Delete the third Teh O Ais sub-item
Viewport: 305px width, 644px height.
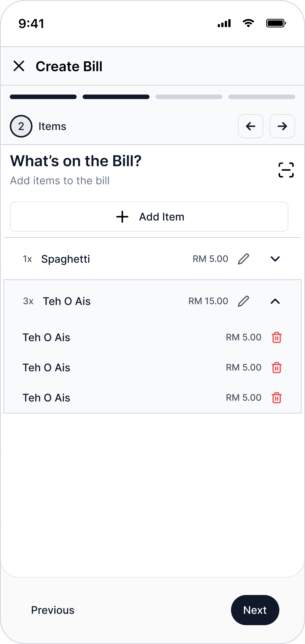pyautogui.click(x=277, y=397)
